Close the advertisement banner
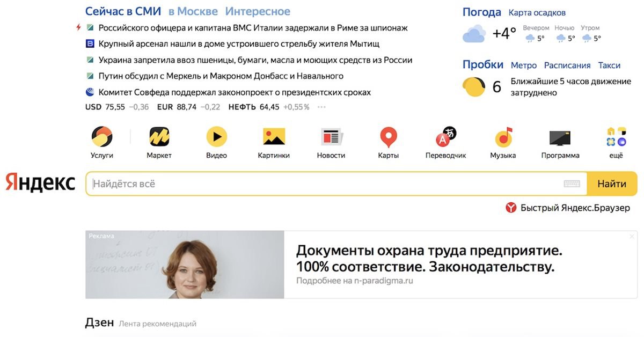This screenshot has height=337, width=644. (x=632, y=236)
